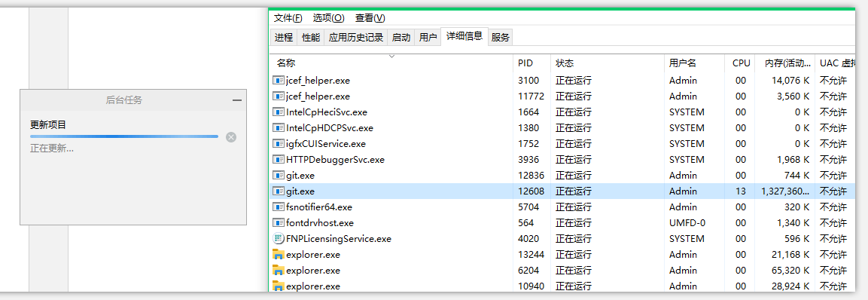Select git.exe name in PID 12608 row
The height and width of the screenshot is (300, 868).
(x=300, y=191)
